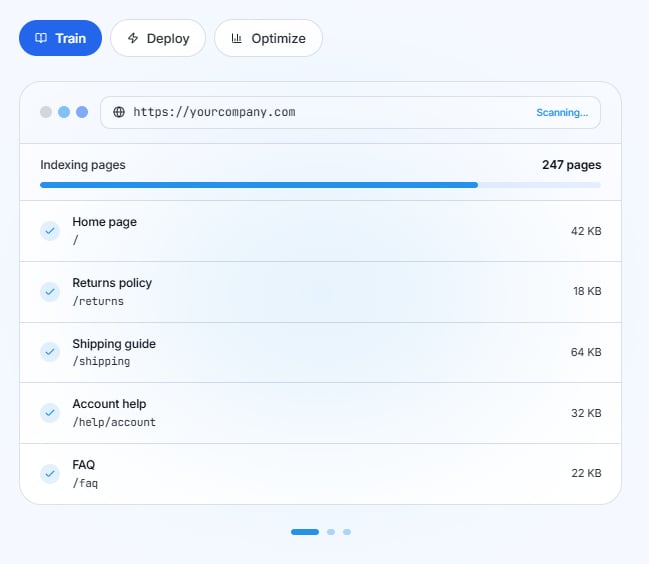Click the 64 KB size value
This screenshot has width=649, height=564.
[x=586, y=352]
